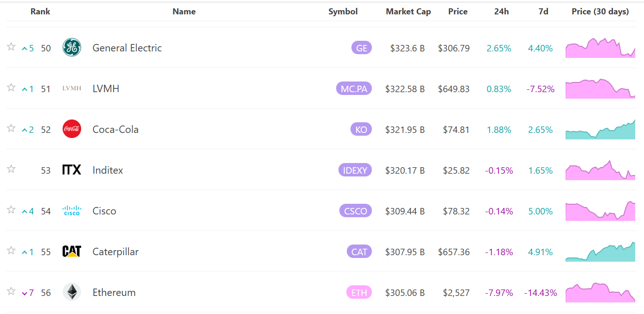Add Ethereum to favorites with star
This screenshot has height=314, width=644.
click(11, 291)
